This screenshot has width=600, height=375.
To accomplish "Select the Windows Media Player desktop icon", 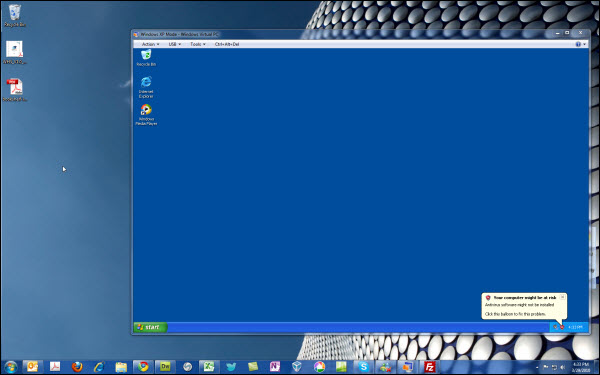I will (x=146, y=115).
